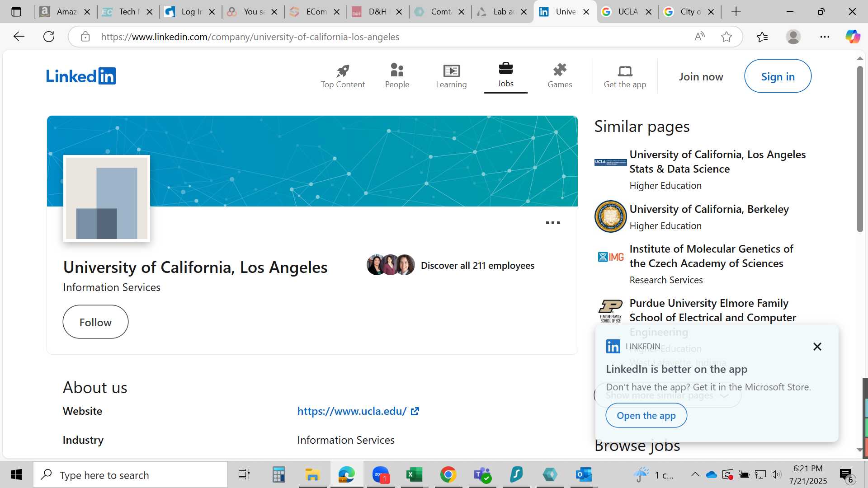Open the Calculator taskbar icon
This screenshot has width=868, height=488.
278,474
